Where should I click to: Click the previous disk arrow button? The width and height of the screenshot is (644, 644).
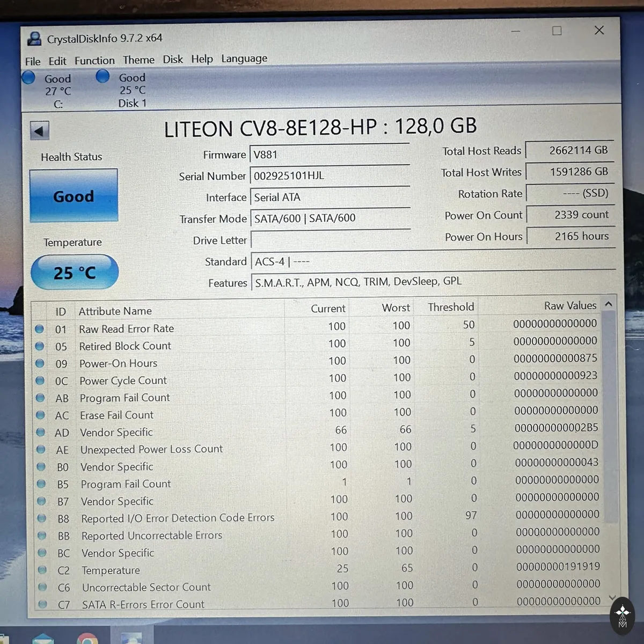(x=40, y=130)
